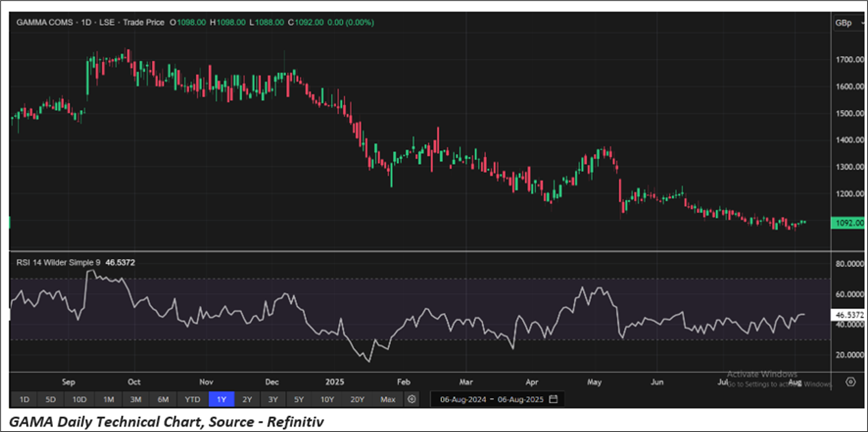The height and width of the screenshot is (432, 868).
Task: Click the Dec month label on time axis
Action: [x=272, y=382]
